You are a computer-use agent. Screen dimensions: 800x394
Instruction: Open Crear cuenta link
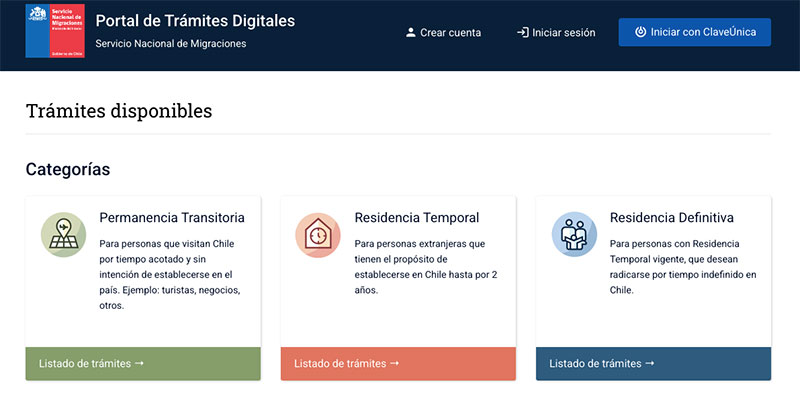tap(443, 33)
